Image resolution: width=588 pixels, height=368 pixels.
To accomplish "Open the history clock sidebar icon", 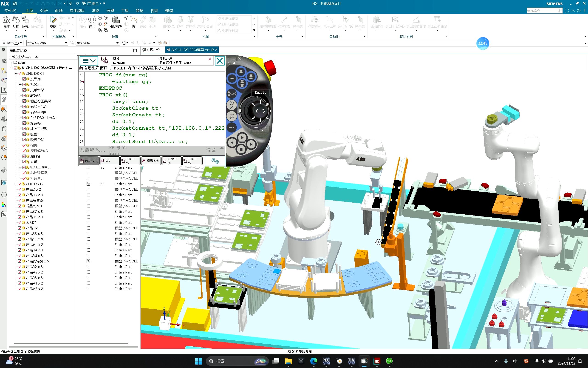I will click(4, 195).
